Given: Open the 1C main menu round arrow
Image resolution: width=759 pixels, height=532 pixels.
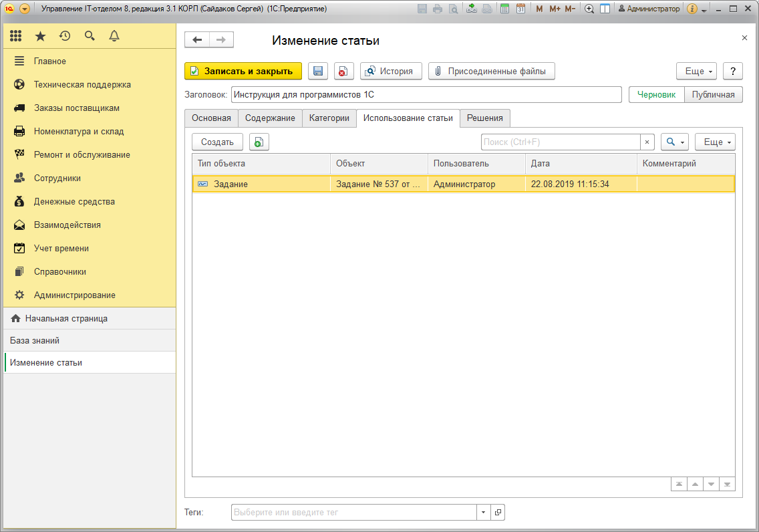Looking at the screenshot, I should [25, 9].
